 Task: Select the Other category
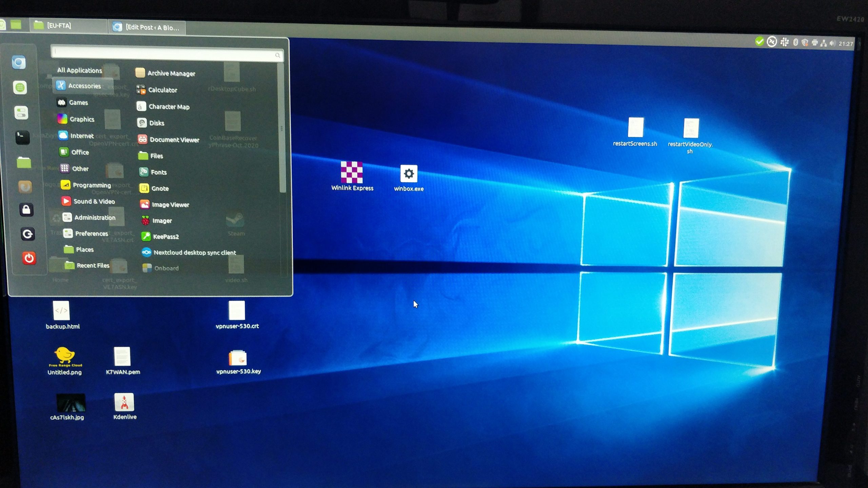tap(74, 168)
